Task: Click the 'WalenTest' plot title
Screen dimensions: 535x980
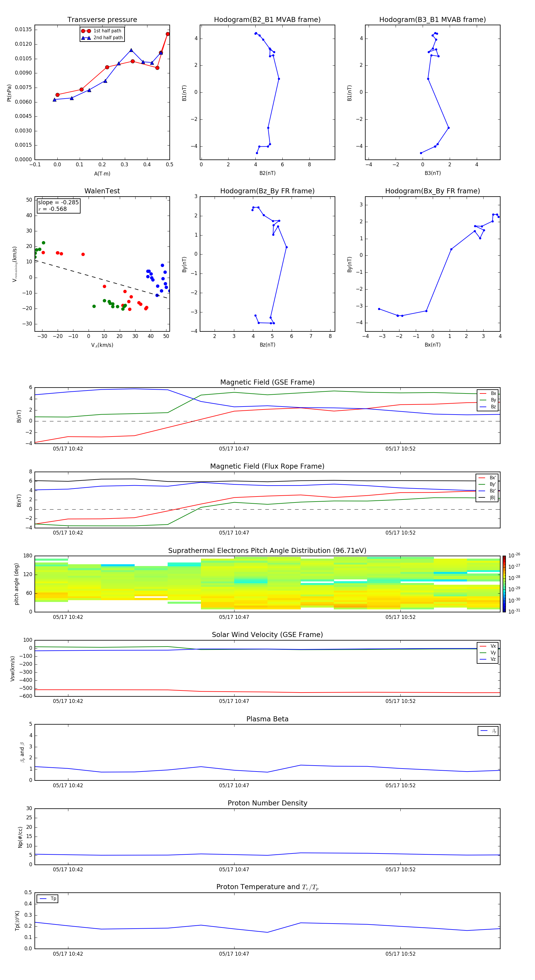Action: pos(102,191)
